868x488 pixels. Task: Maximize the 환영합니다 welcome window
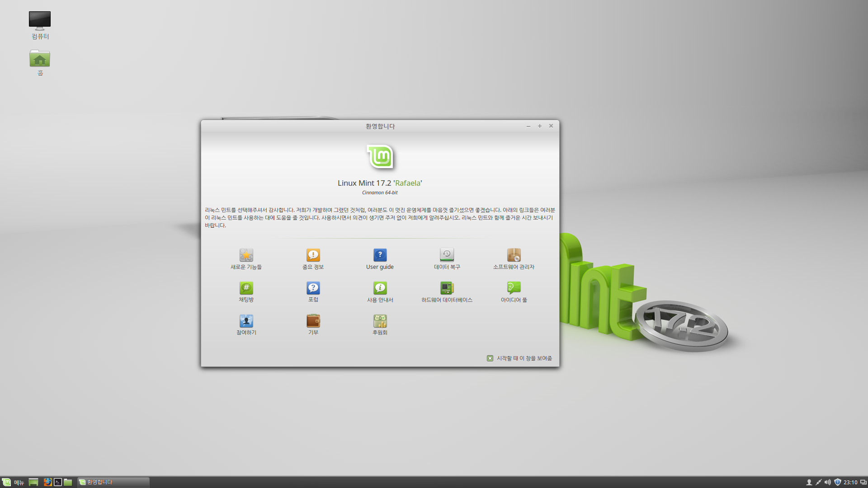[x=539, y=126]
